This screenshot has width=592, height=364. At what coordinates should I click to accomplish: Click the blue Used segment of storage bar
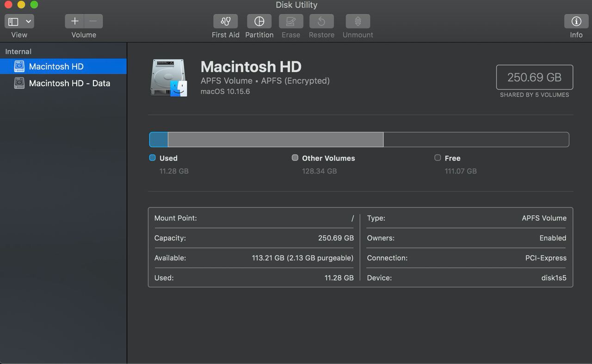click(159, 140)
